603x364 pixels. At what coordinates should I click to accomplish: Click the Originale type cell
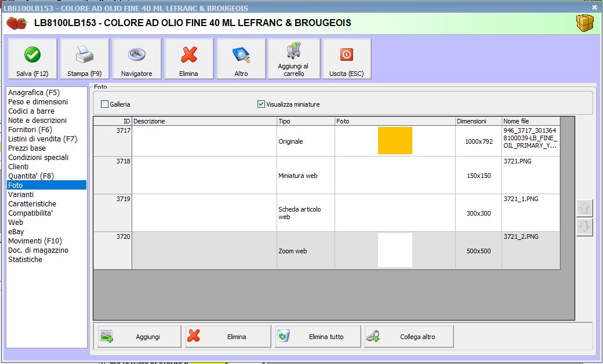[306, 141]
